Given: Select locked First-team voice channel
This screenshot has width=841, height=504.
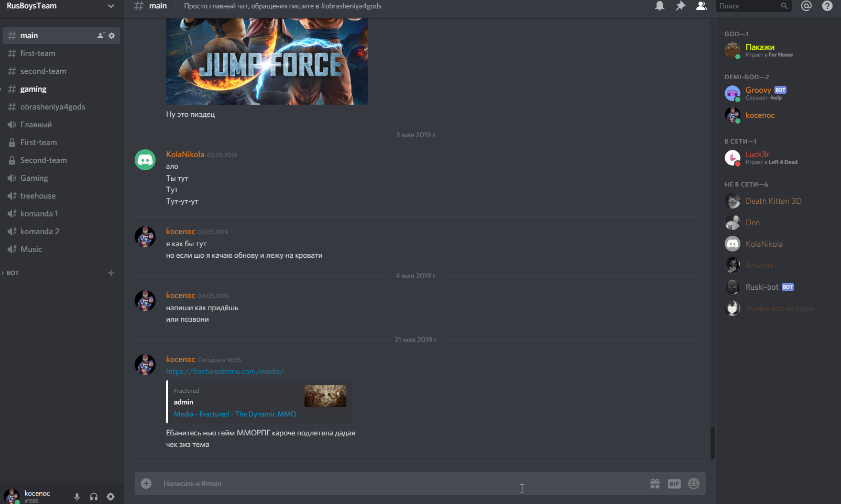Looking at the screenshot, I should coord(61,143).
